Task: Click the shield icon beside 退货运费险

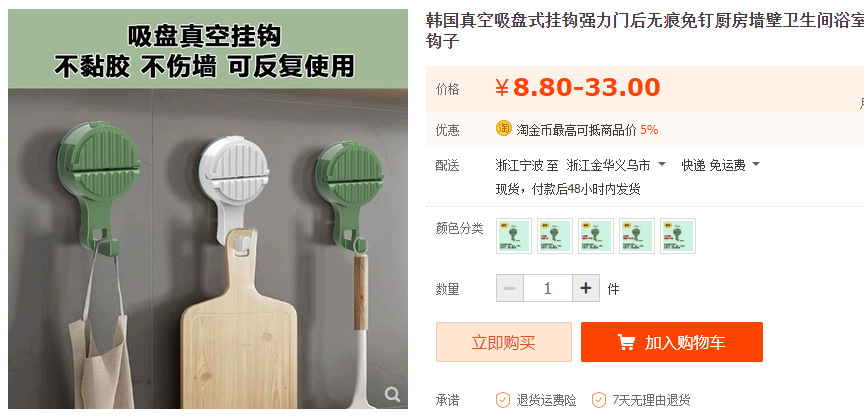Action: pos(503,400)
